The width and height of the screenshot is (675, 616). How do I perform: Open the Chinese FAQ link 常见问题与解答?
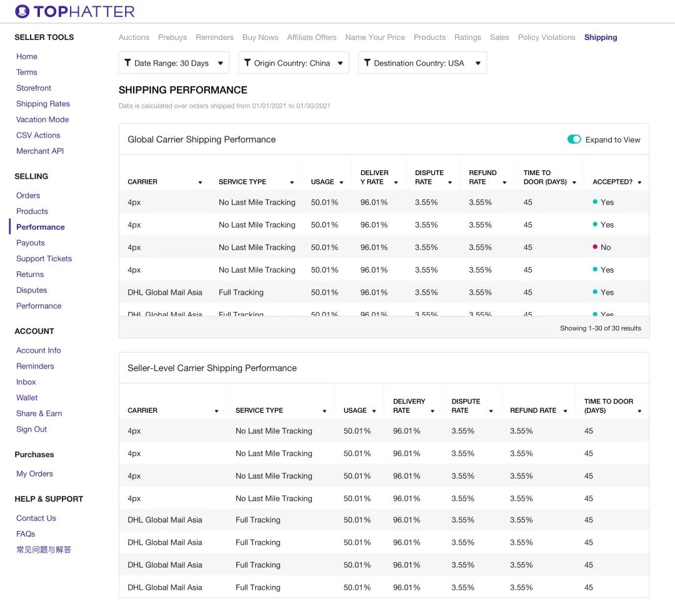(44, 550)
